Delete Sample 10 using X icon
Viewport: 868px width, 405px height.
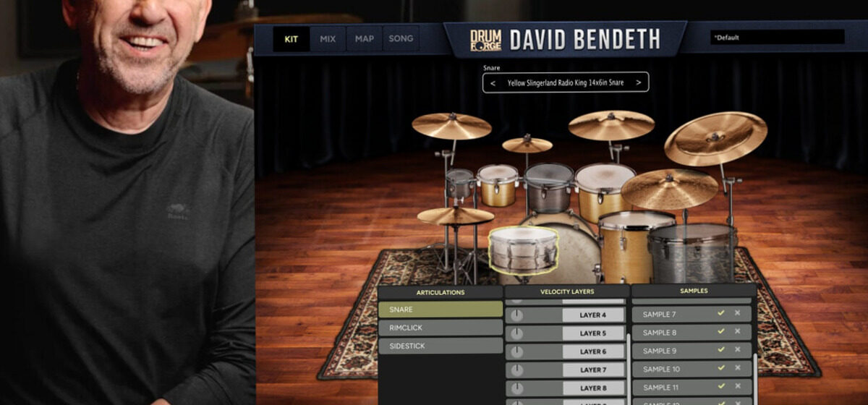point(737,368)
